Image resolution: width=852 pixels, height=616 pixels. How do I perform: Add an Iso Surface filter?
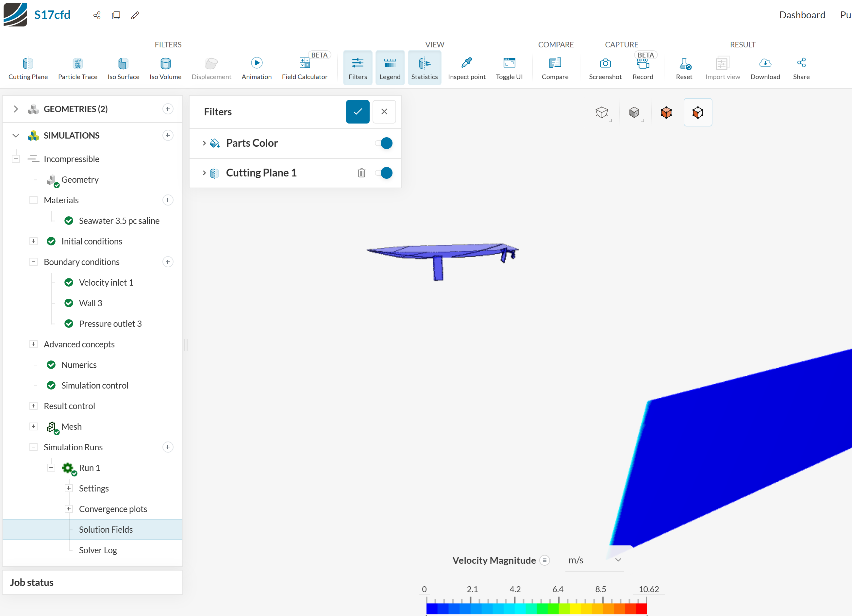(x=123, y=68)
